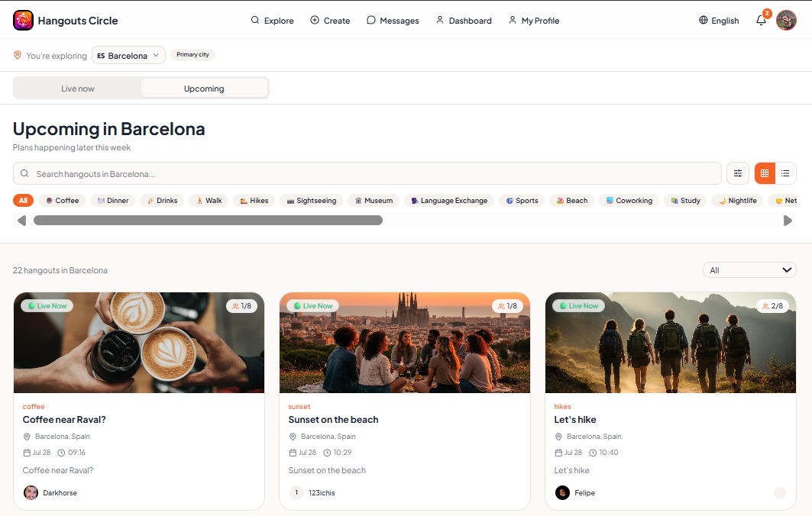
Task: Switch to grid view
Action: click(765, 173)
